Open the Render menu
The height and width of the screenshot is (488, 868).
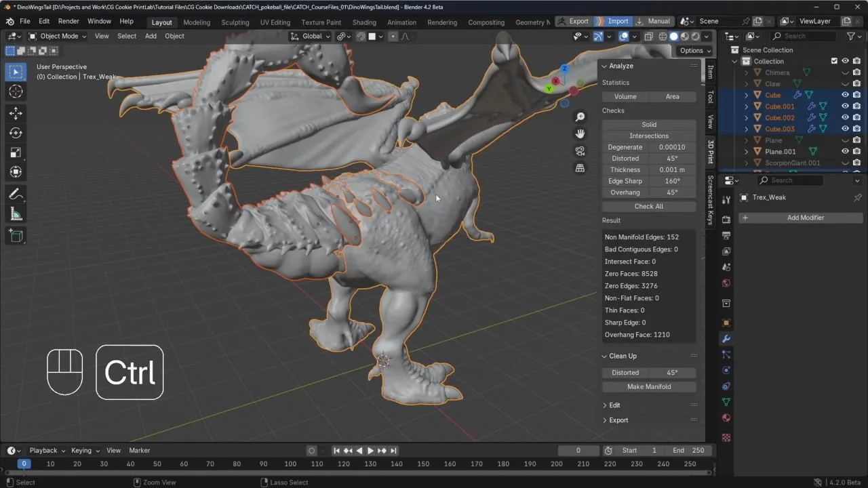coord(68,21)
